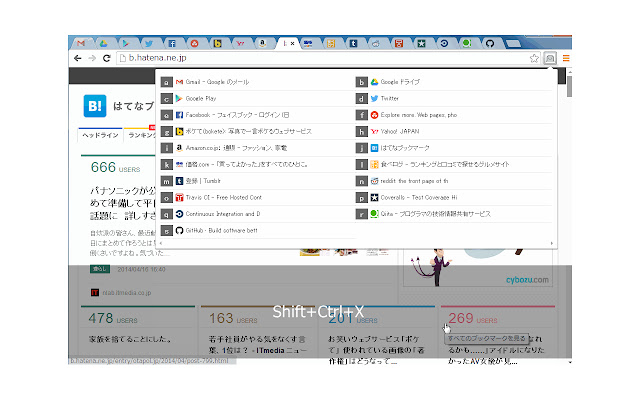Select Travis CI entry in tab list
Image resolution: width=640 pixels, height=400 pixels.
pyautogui.click(x=258, y=198)
